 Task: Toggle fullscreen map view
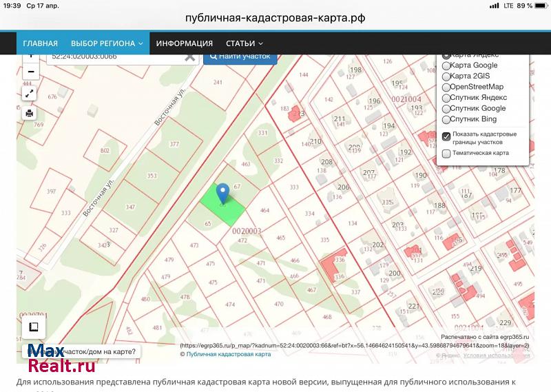[30, 93]
